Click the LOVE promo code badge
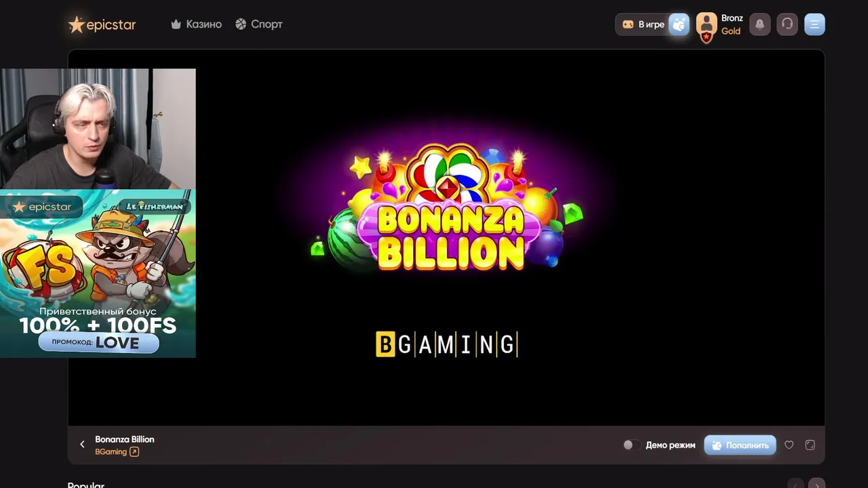 point(99,343)
